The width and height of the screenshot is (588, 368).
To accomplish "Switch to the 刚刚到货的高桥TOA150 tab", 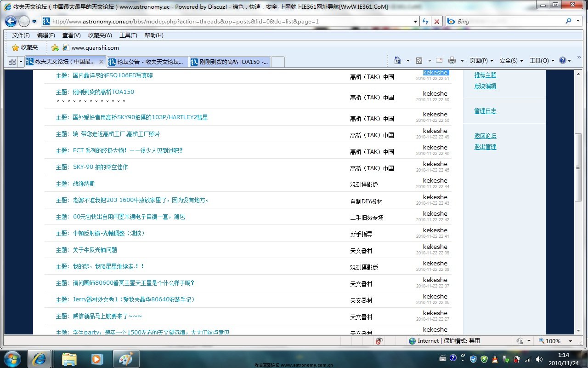I will coord(230,62).
